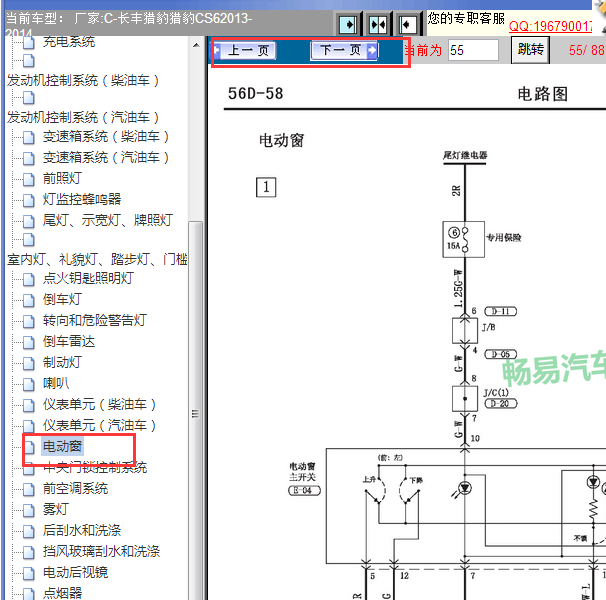This screenshot has width=606, height=600.
Task: Click the document icon beside 喇叭
Action: point(29,384)
